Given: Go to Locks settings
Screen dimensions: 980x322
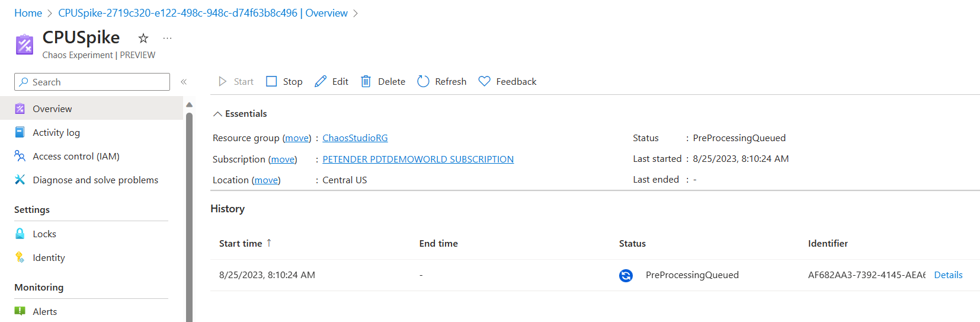Looking at the screenshot, I should (x=44, y=234).
